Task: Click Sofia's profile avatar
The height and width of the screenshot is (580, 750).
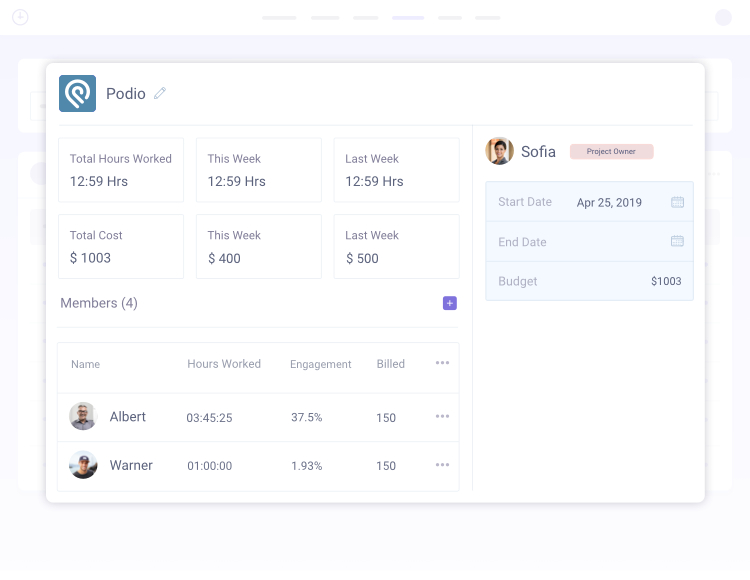Action: (499, 151)
